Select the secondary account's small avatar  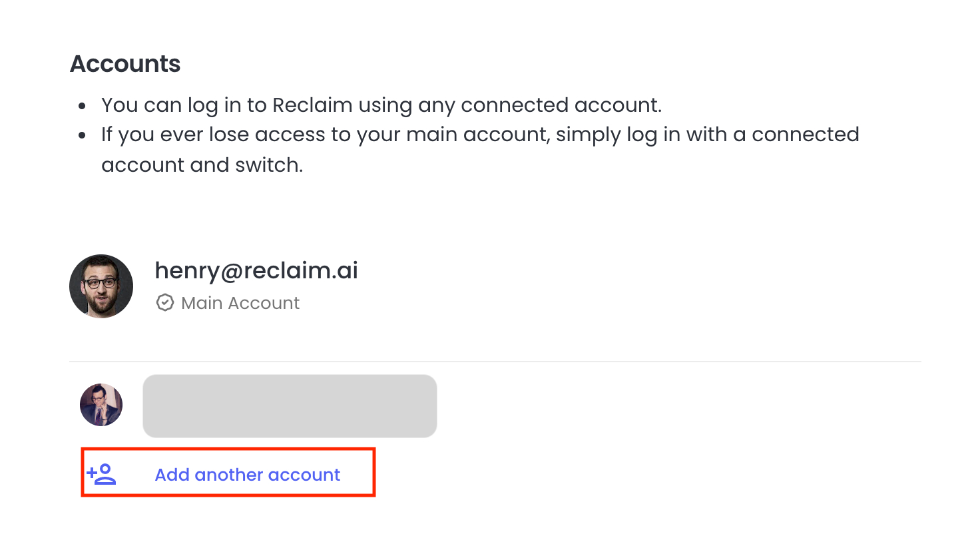[101, 405]
